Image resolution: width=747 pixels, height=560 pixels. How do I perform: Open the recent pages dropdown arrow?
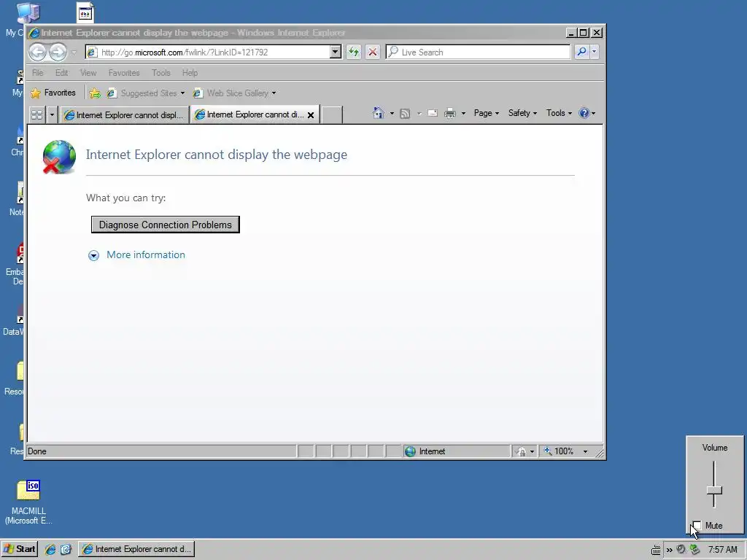click(74, 52)
